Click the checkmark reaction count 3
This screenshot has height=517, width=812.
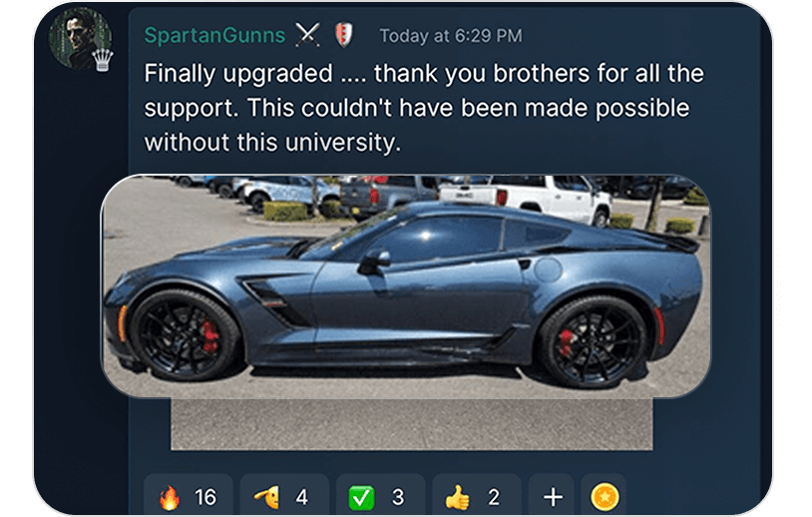coord(398,497)
